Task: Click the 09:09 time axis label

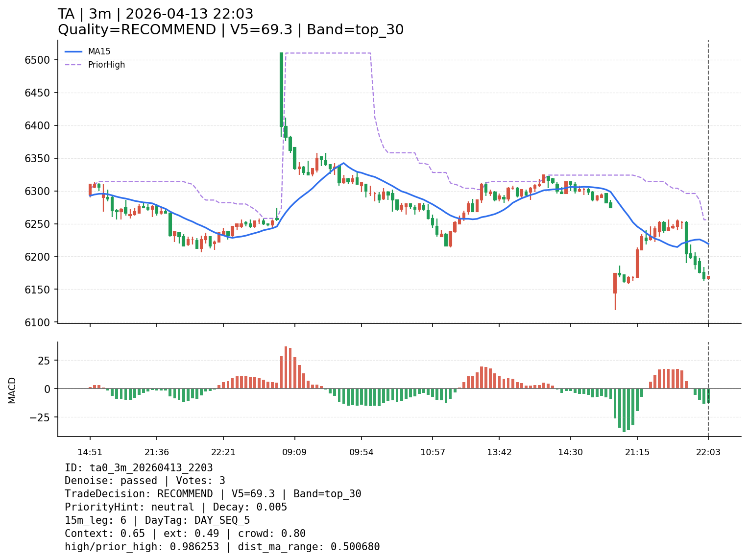Action: [x=294, y=452]
